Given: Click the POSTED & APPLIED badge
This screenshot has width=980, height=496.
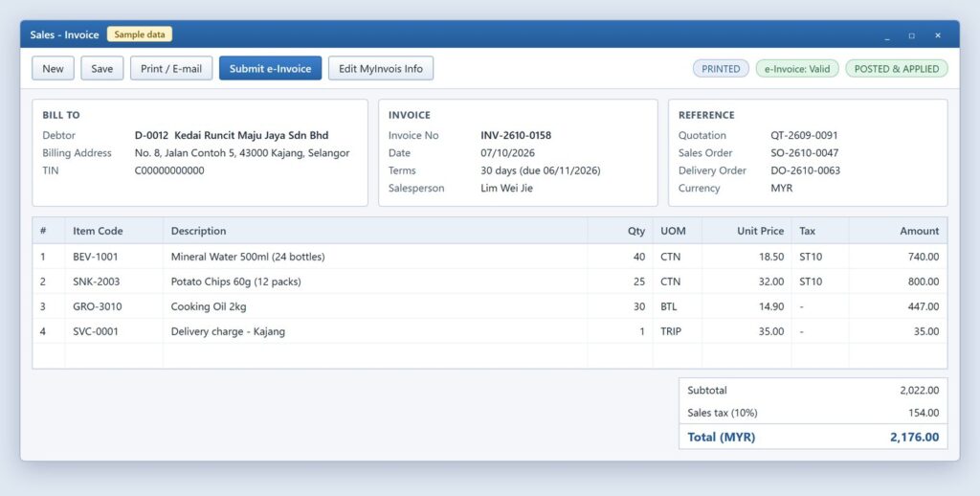Looking at the screenshot, I should click(x=896, y=69).
